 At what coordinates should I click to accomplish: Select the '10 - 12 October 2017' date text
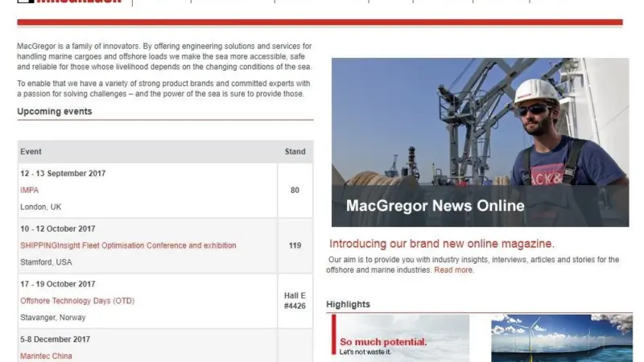[57, 229]
